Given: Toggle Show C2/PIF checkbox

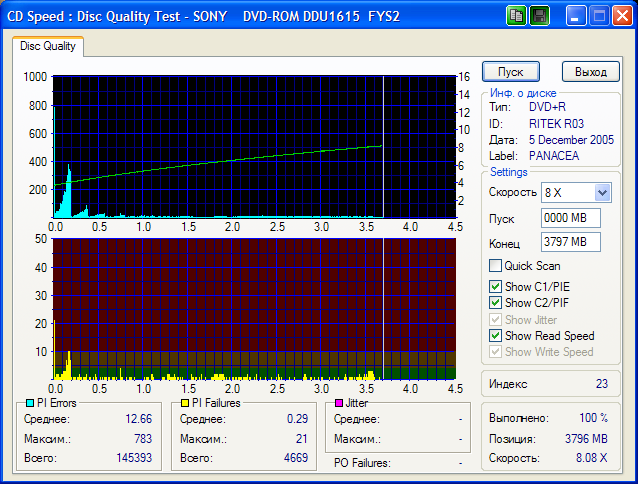Looking at the screenshot, I should point(495,303).
